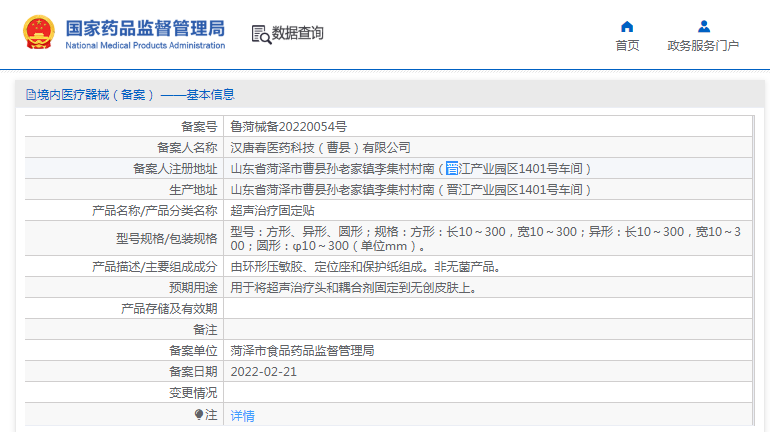770x432 pixels.
Task: Click intended use text 用于将超声治疗头和耦合剂固定
Action: (354, 288)
